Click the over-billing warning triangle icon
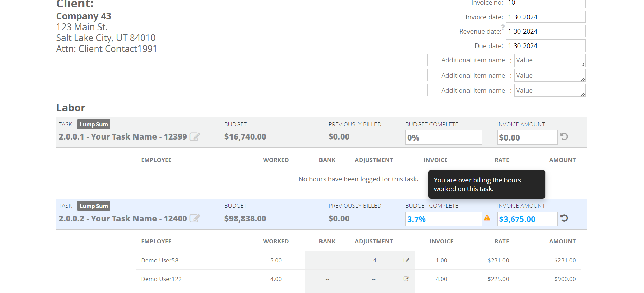 487,218
